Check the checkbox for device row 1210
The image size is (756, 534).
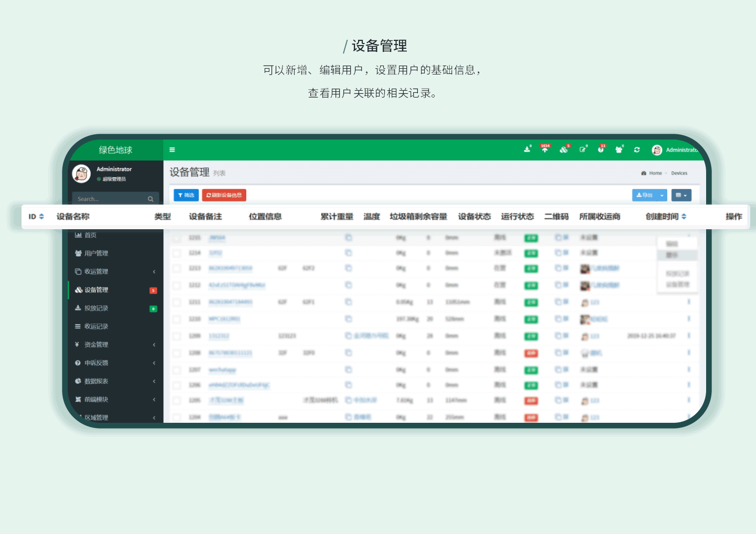click(x=177, y=319)
